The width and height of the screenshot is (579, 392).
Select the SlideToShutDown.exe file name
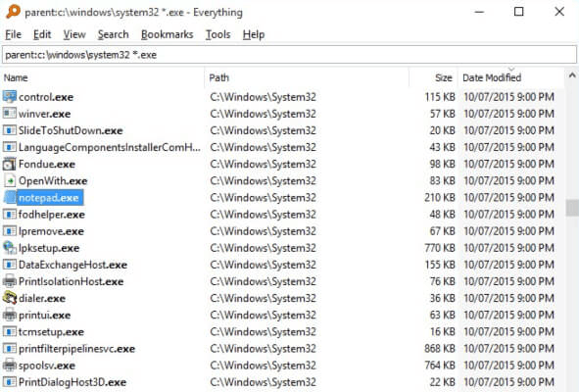71,130
